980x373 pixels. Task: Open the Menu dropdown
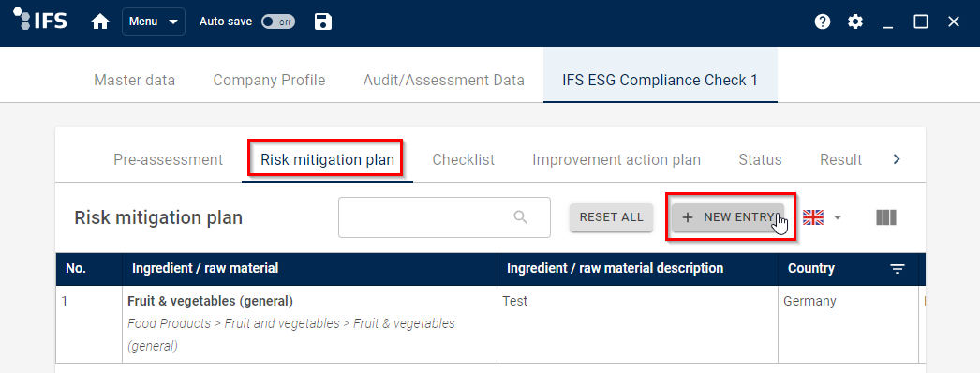pos(153,22)
